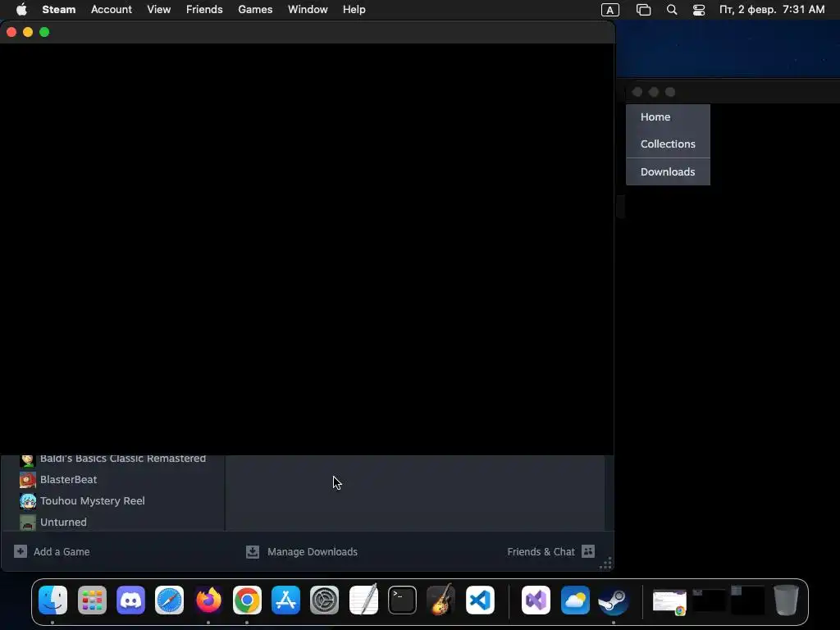Open Visual Studio Code dock icon
840x630 pixels.
tap(480, 600)
